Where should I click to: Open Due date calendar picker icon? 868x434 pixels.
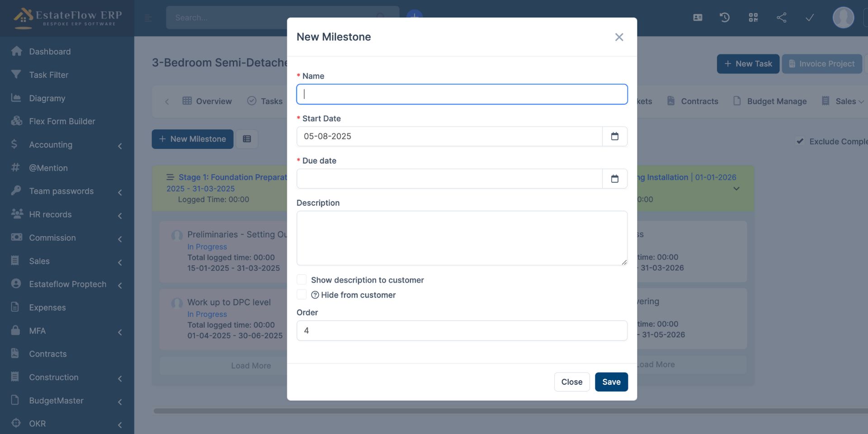point(614,179)
